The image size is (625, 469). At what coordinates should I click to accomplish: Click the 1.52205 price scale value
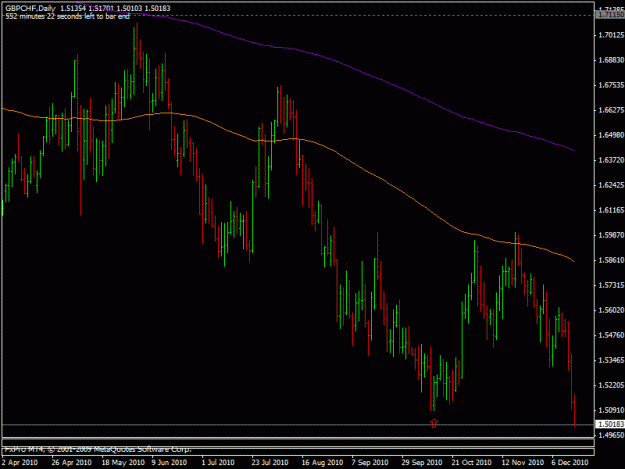[611, 385]
